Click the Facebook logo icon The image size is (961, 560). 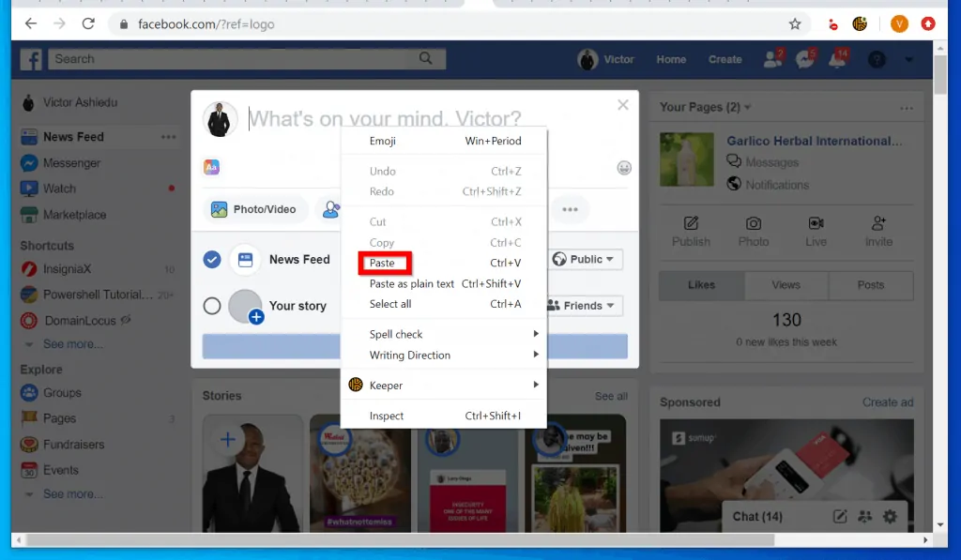pos(31,59)
